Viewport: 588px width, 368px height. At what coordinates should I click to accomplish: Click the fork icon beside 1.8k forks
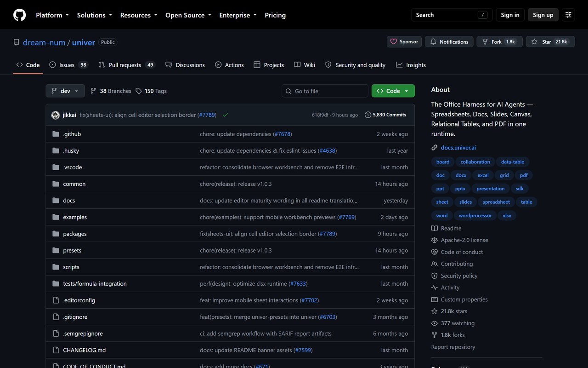click(435, 335)
